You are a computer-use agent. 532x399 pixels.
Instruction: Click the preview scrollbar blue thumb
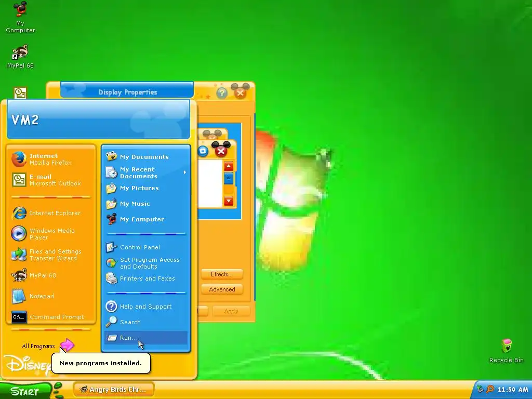229,178
